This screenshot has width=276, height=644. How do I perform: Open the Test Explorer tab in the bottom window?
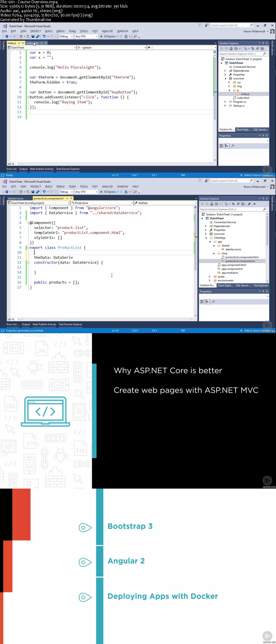[x=261, y=285]
